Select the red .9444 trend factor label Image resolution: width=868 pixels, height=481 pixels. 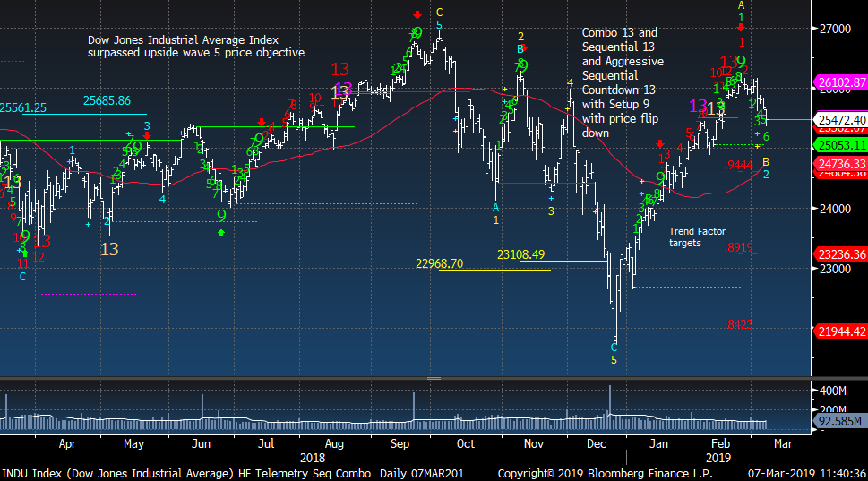[738, 166]
